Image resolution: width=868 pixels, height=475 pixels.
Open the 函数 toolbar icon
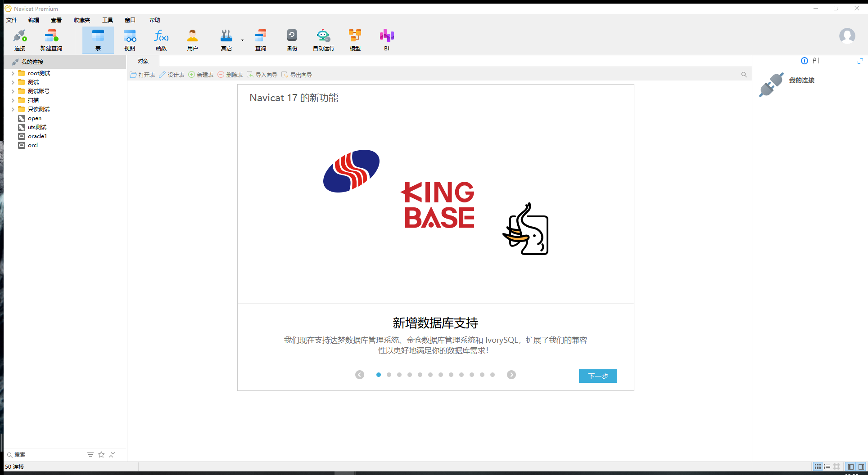point(161,40)
